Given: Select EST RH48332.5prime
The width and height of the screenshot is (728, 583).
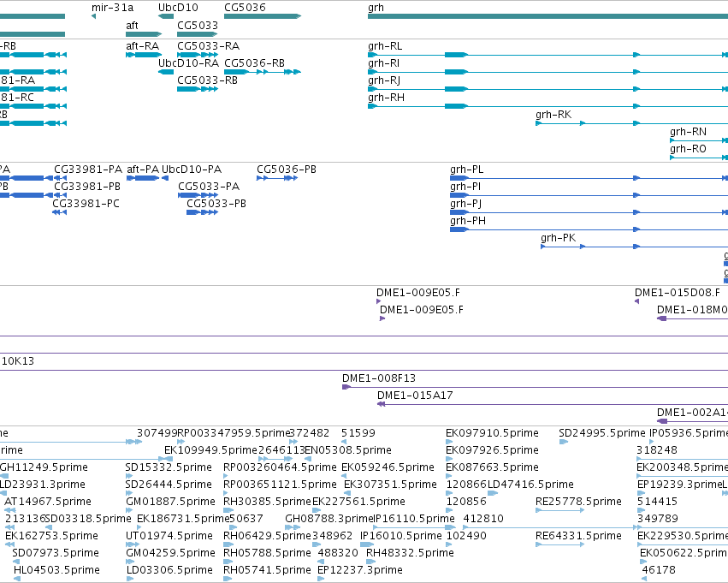Looking at the screenshot, I should point(410,554).
